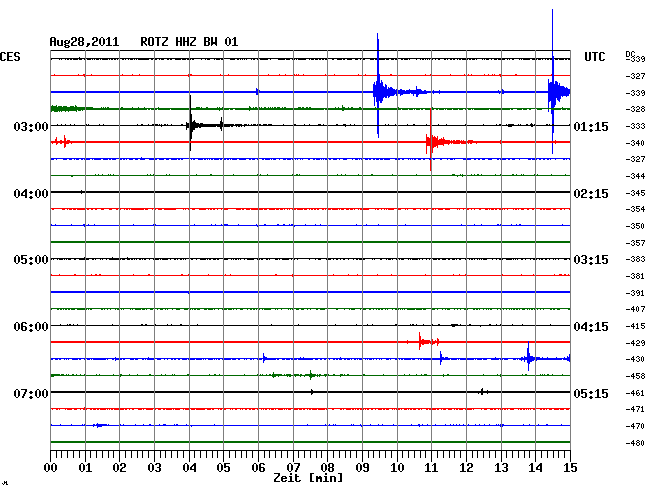Click the green wiggle near minute 07.5 on the -458 trace
650x494 pixels.
pyautogui.click(x=311, y=375)
